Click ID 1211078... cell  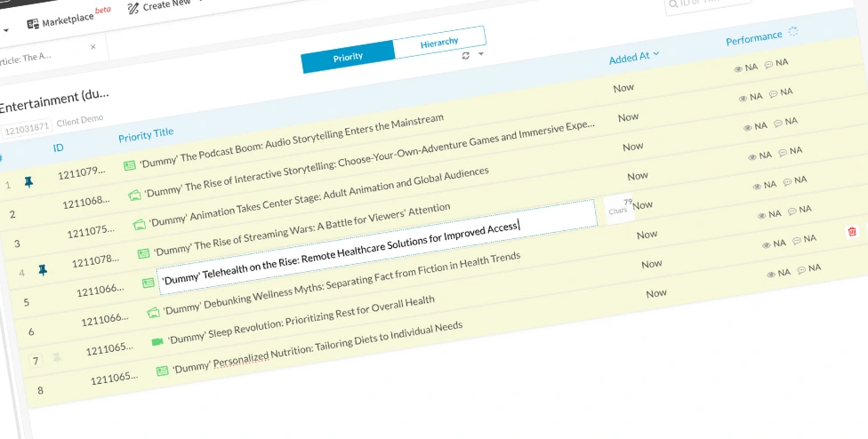click(95, 261)
